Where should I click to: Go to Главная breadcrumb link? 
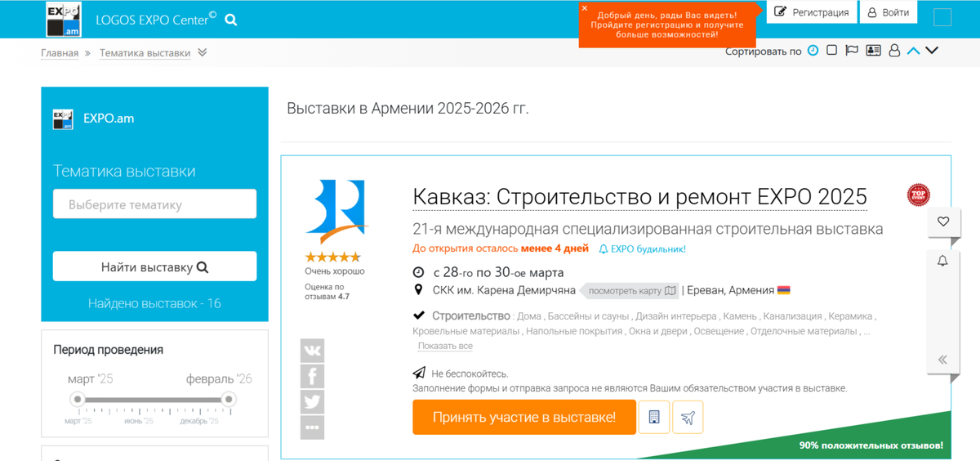60,53
